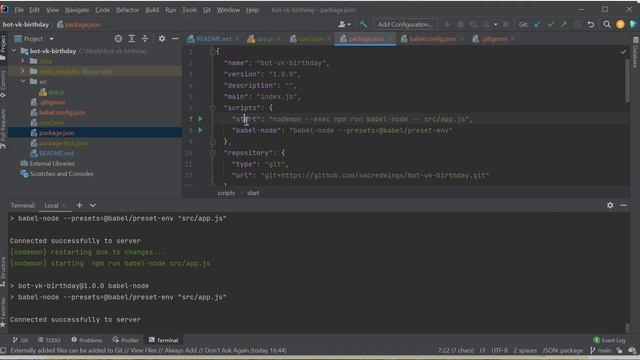Expand the .idea folder
The width and height of the screenshot is (640, 360).
[x=22, y=61]
